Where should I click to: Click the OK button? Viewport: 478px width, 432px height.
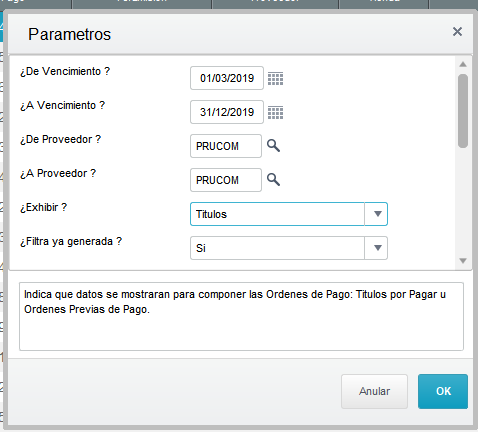(x=443, y=391)
